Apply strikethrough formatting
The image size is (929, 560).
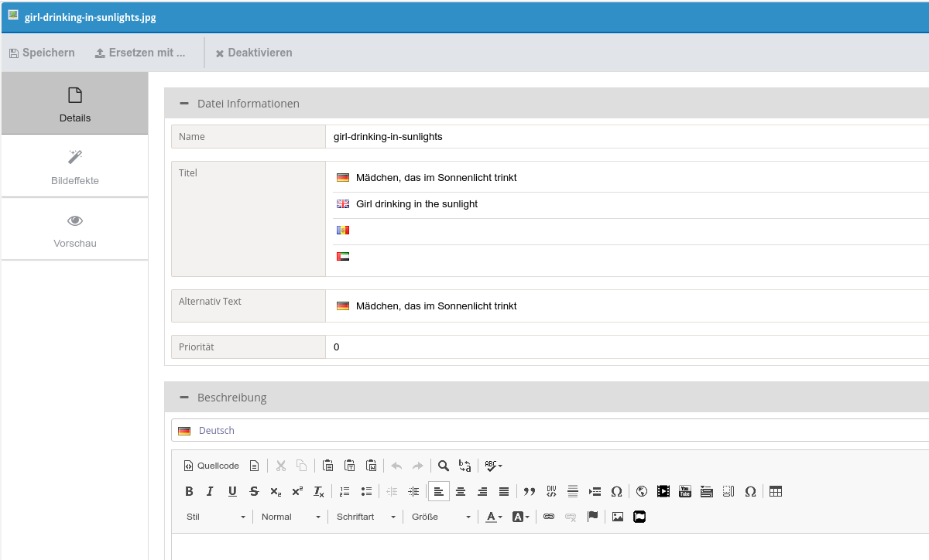pyautogui.click(x=254, y=491)
